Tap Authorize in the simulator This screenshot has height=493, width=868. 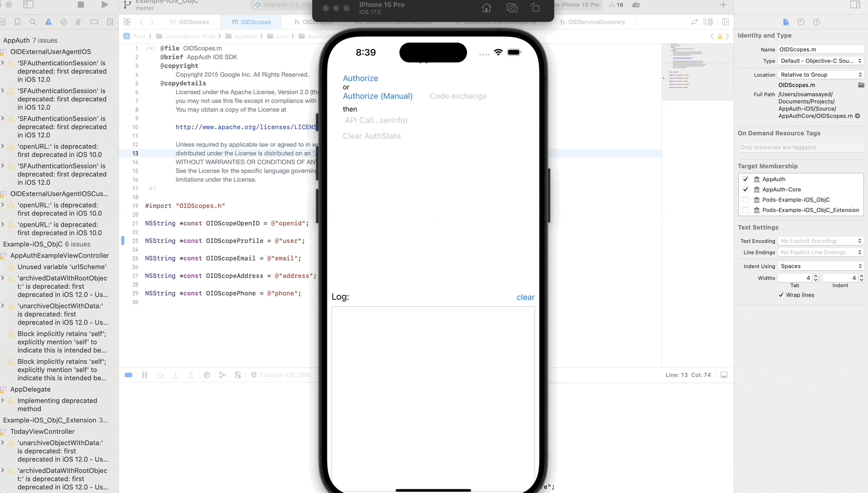click(x=360, y=78)
